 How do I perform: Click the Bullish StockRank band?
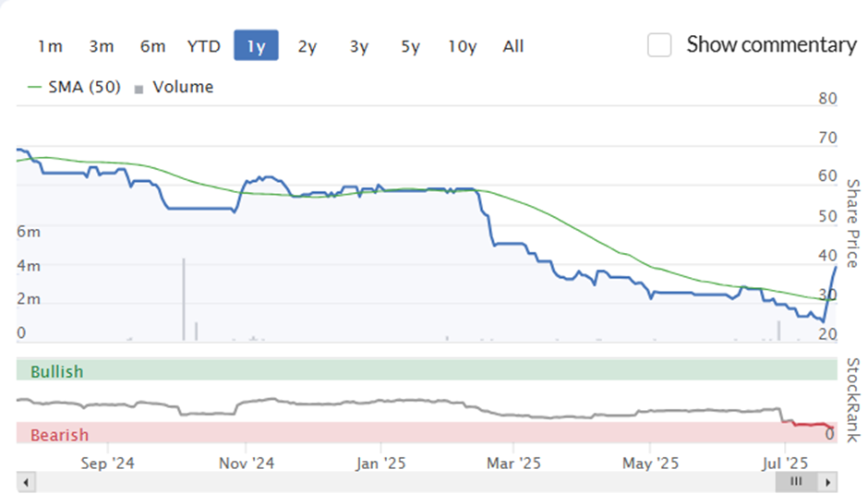[427, 370]
